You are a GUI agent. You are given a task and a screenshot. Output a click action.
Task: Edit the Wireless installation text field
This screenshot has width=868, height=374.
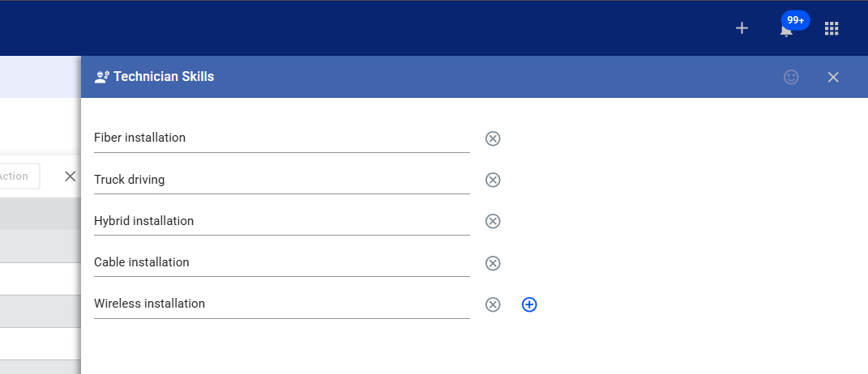tap(281, 304)
